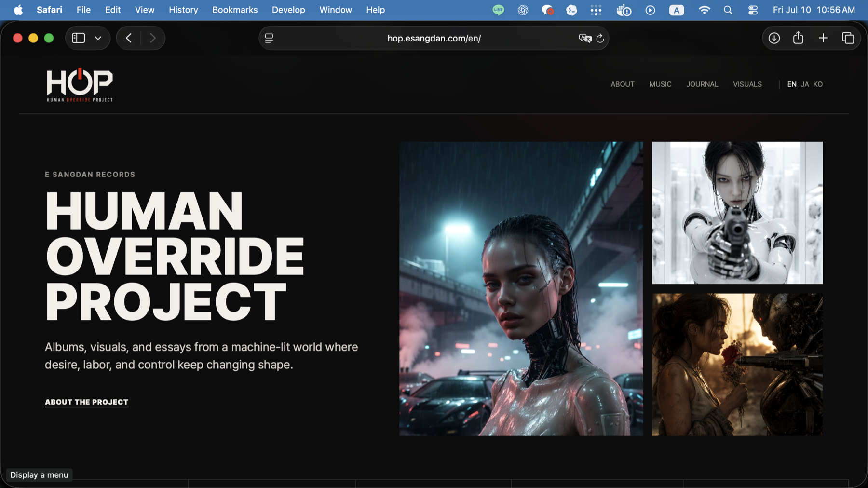Open the JOURNAL nav link

click(x=702, y=84)
